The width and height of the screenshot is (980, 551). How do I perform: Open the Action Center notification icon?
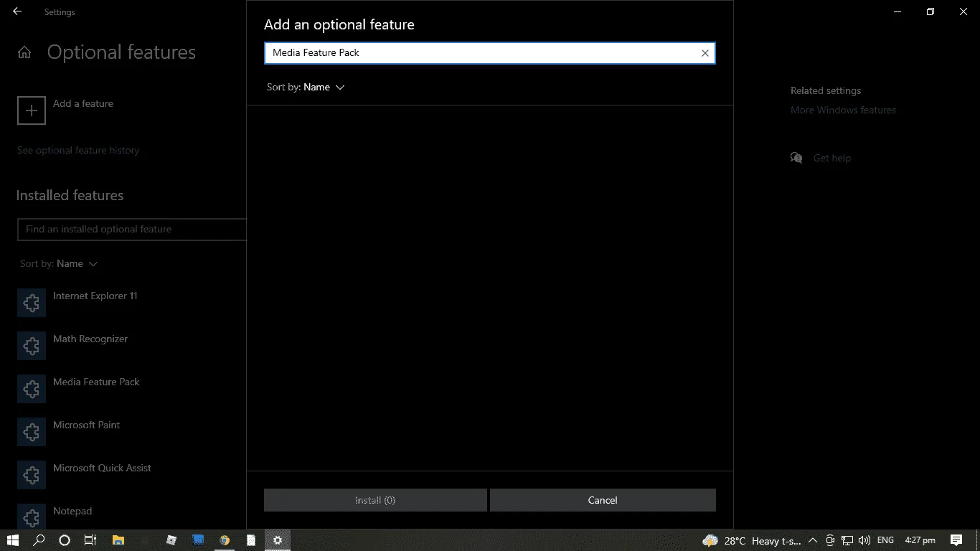[x=956, y=540]
